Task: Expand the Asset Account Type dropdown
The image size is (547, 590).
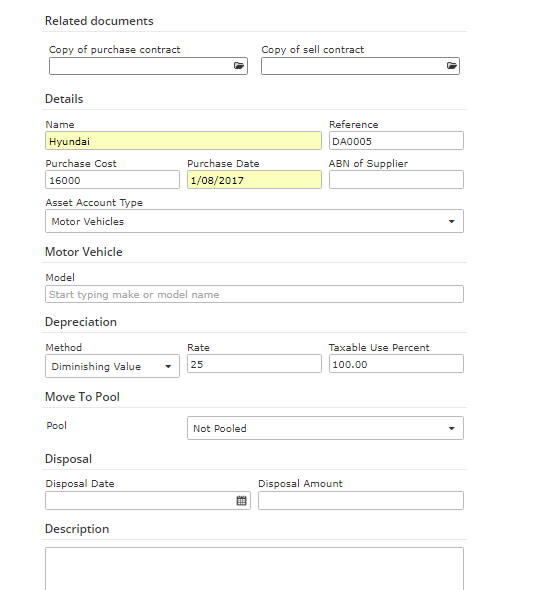Action: tap(451, 221)
